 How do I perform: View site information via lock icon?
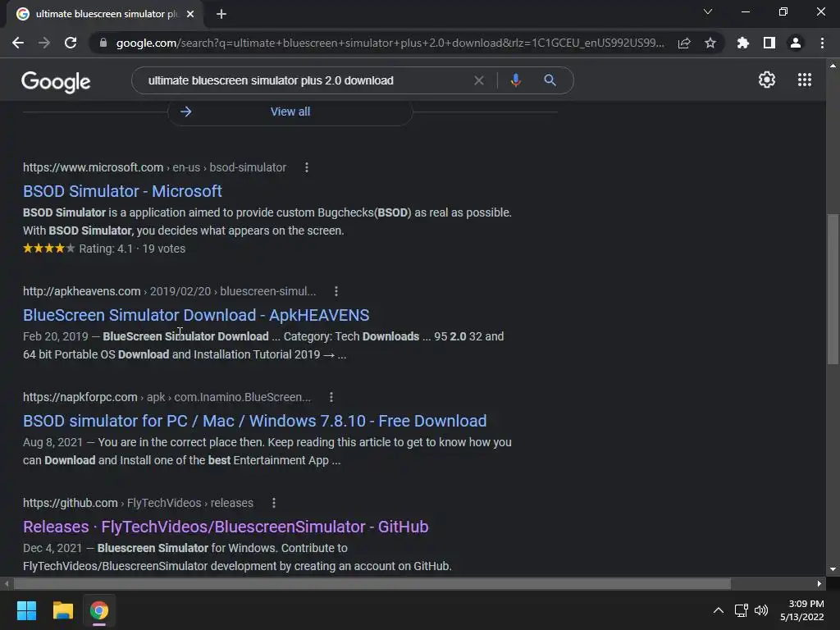[x=103, y=43]
